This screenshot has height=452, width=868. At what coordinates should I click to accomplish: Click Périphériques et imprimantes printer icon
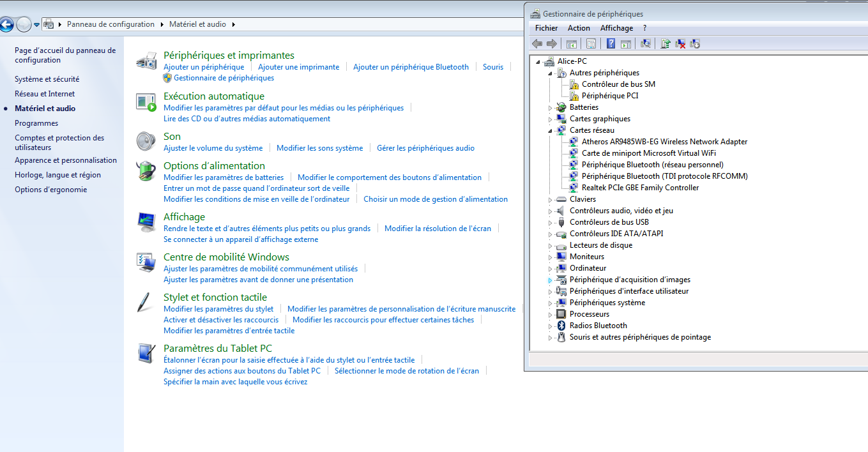[x=146, y=61]
